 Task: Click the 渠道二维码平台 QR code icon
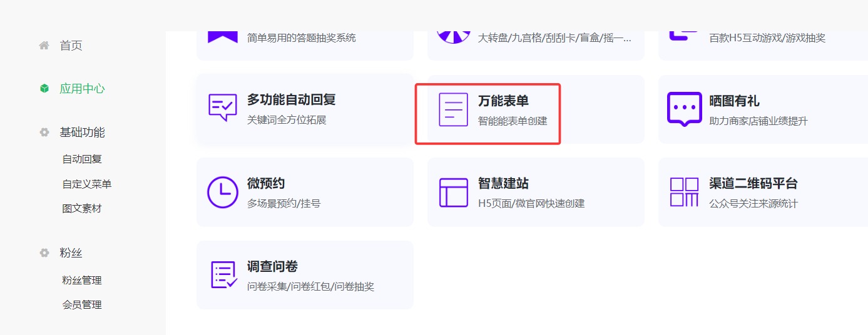[x=685, y=192]
